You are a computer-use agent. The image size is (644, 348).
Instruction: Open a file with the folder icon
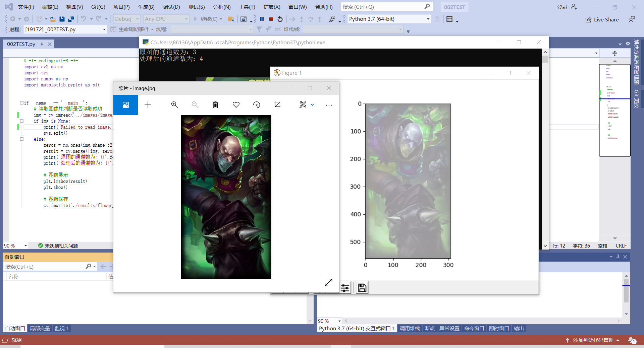53,19
